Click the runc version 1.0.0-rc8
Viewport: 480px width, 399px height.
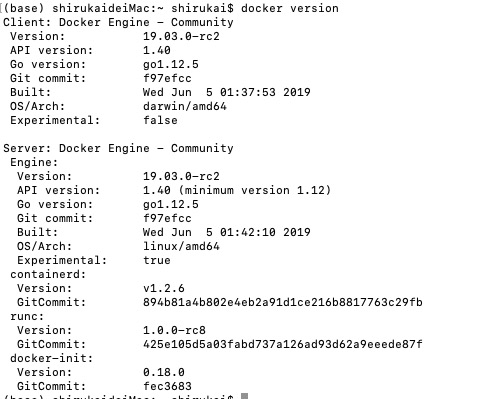tap(174, 330)
